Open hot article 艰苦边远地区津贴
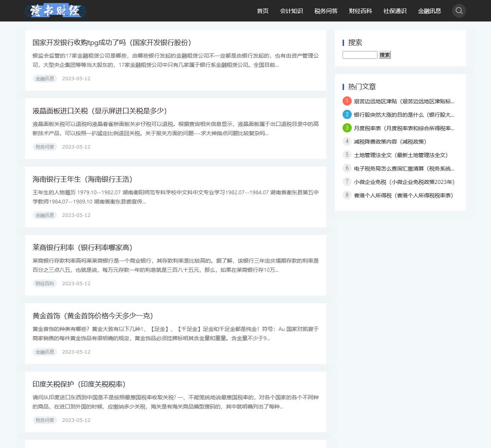491x448 pixels. click(x=404, y=101)
